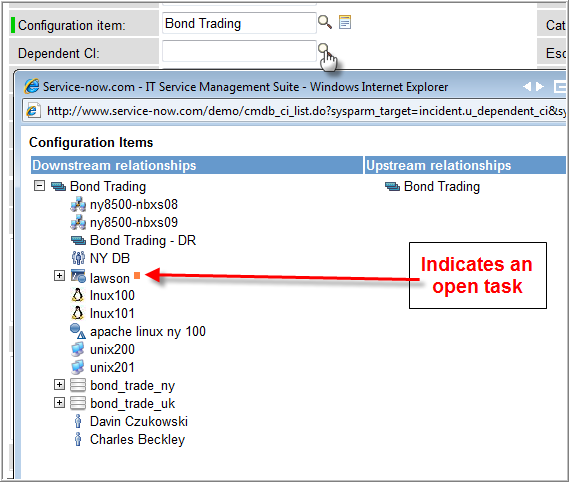Click the lnux100 penguin icon

point(77,295)
